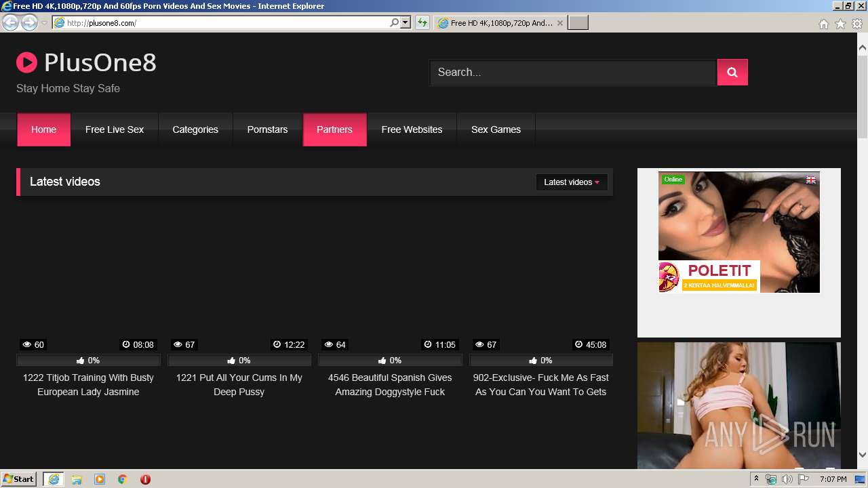Screen dimensions: 868x488
Task: Expand the Latest videos sort dropdown
Action: [x=572, y=182]
